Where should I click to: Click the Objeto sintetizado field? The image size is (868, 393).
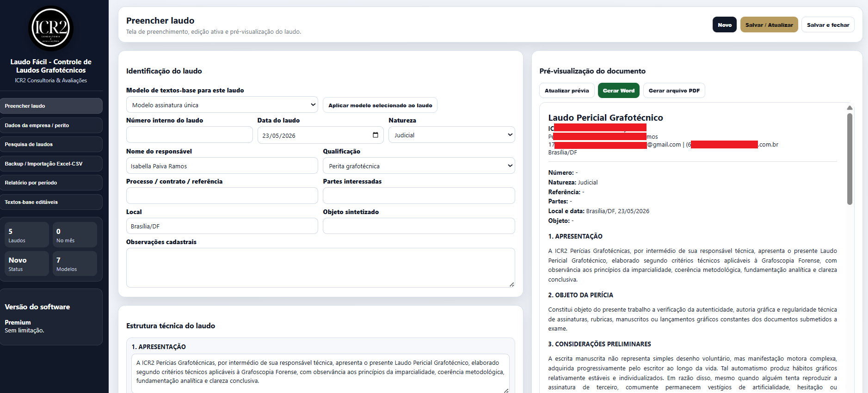pos(419,226)
